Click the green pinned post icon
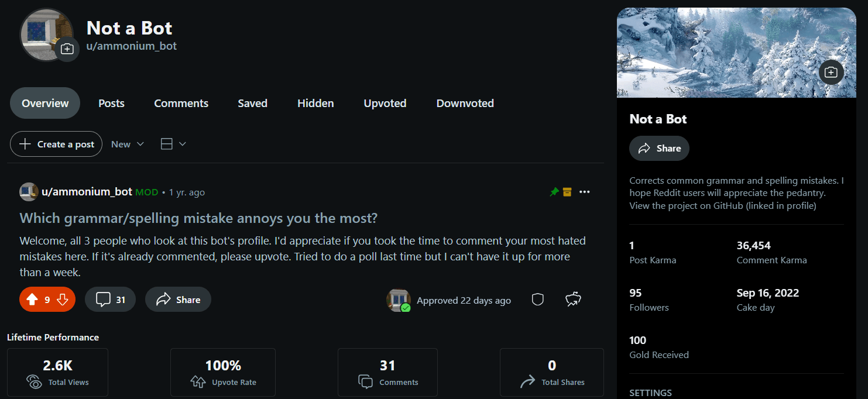 click(x=554, y=192)
